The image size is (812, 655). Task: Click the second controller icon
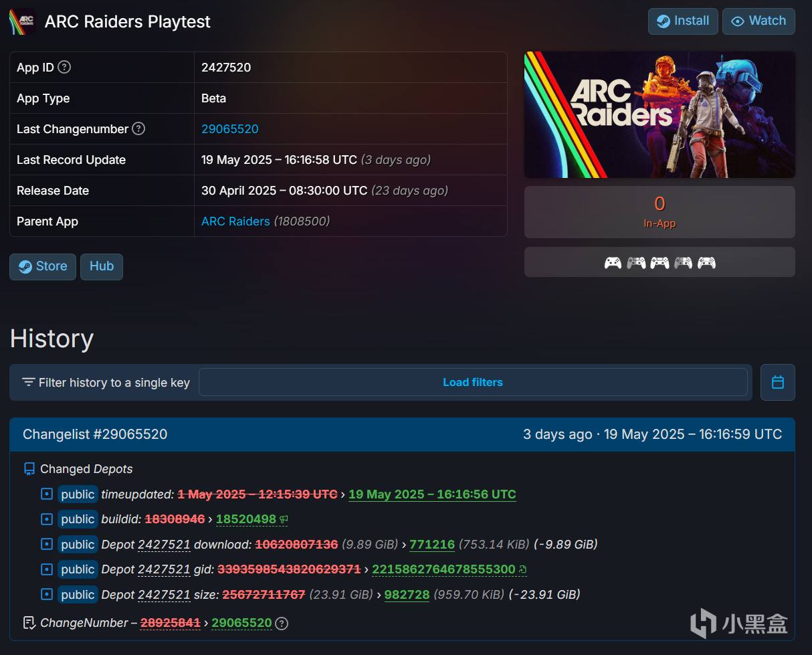636,263
